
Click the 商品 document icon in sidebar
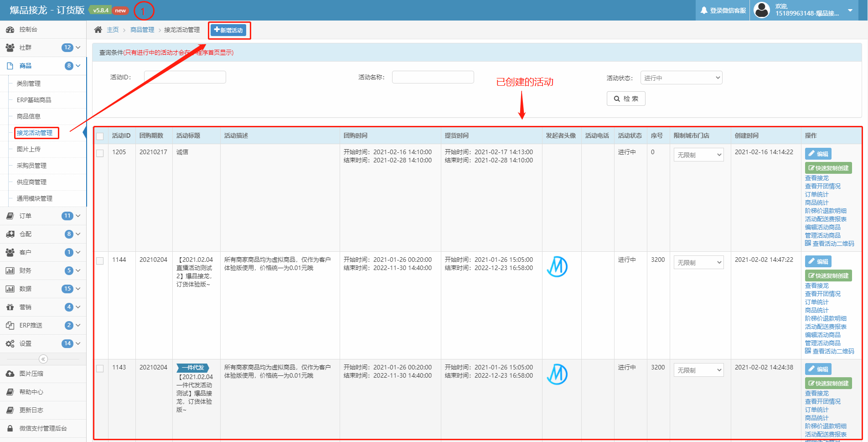tap(10, 66)
